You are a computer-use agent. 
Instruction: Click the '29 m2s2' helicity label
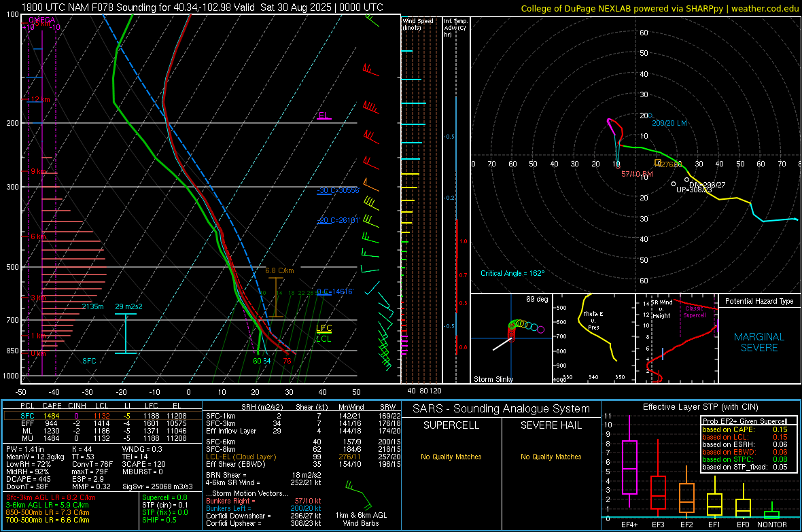click(129, 306)
